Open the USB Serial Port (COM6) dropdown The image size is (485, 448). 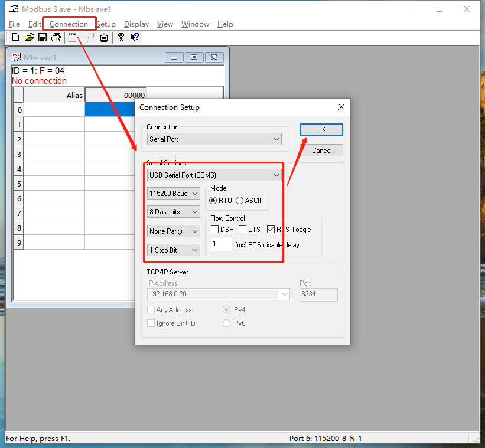[214, 175]
